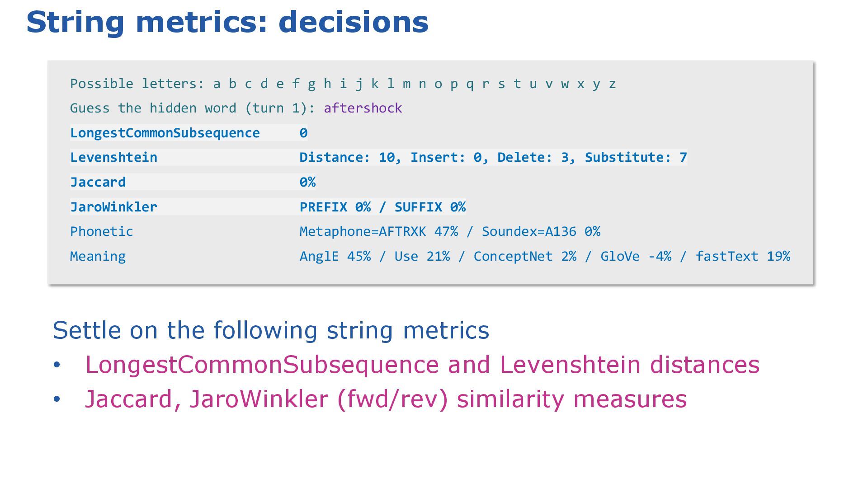Select the Levenshtein Distance: 10 result text
This screenshot has height=488, width=868.
point(346,158)
